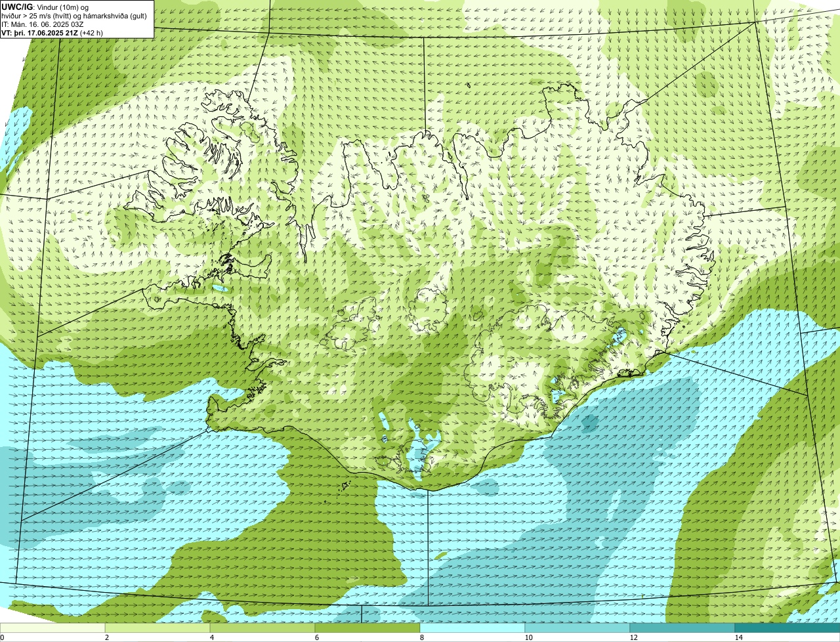Click the darker green 6–8 colorbar segment
Screen dimensions: 840x642
[367, 628]
